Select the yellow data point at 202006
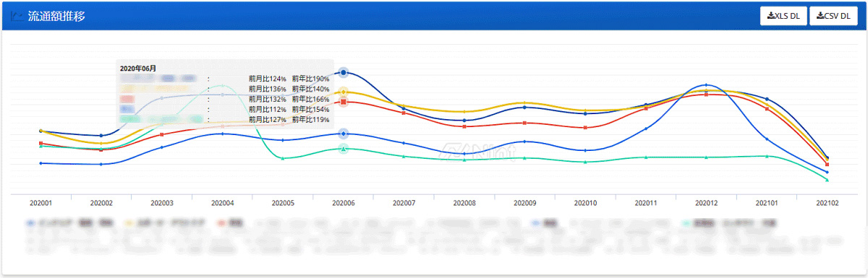 (344, 92)
